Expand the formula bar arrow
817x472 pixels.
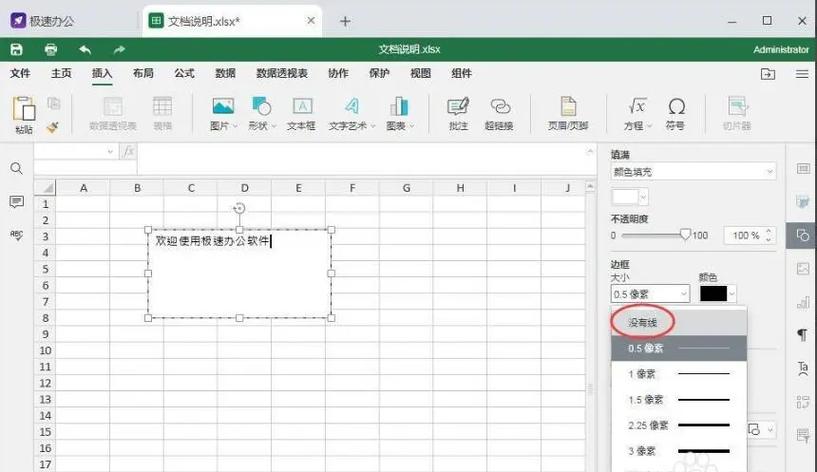tap(590, 152)
